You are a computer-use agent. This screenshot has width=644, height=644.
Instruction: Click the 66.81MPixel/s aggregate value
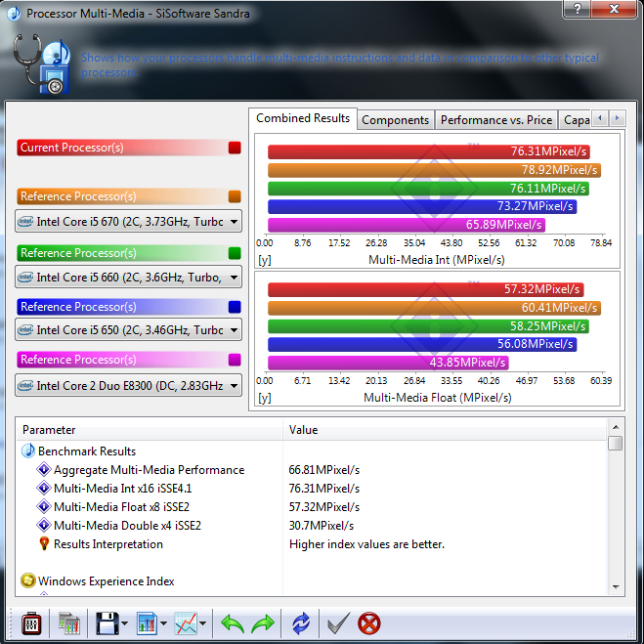pos(324,470)
